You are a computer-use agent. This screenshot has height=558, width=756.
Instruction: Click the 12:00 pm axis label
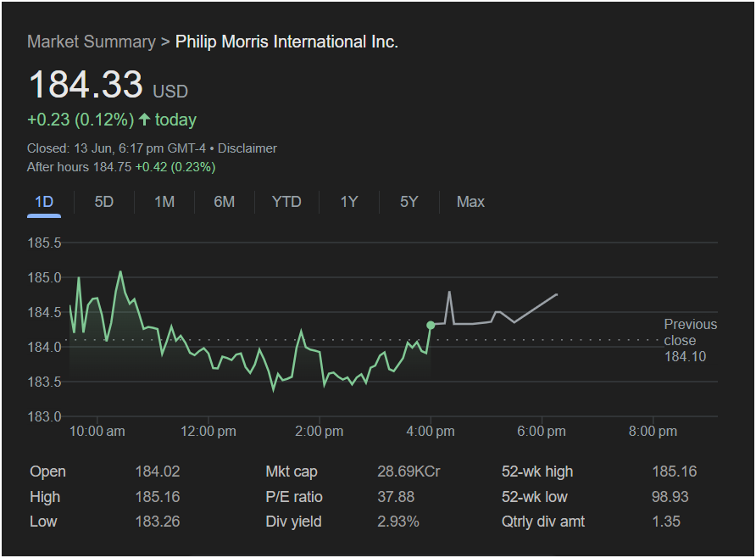coord(208,431)
